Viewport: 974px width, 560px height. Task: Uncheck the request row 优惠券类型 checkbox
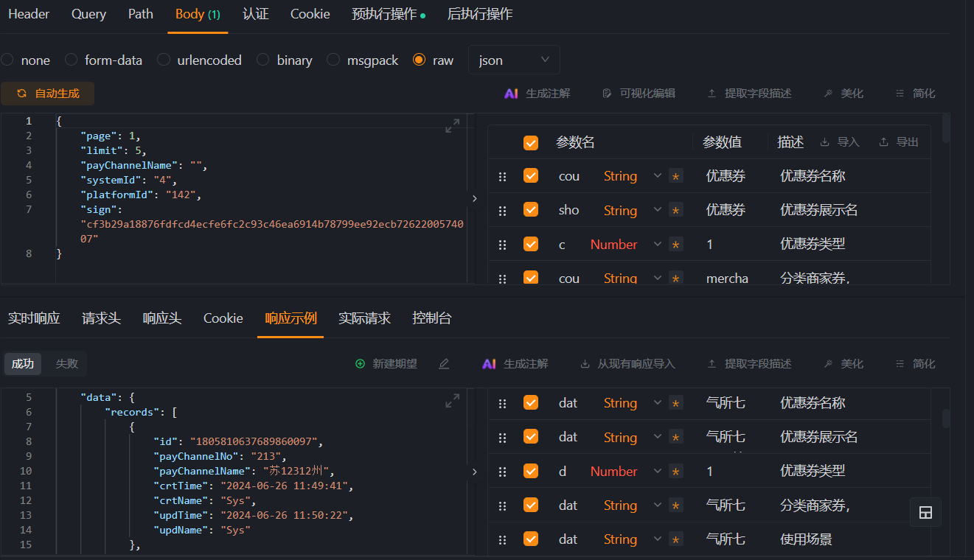[531, 243]
